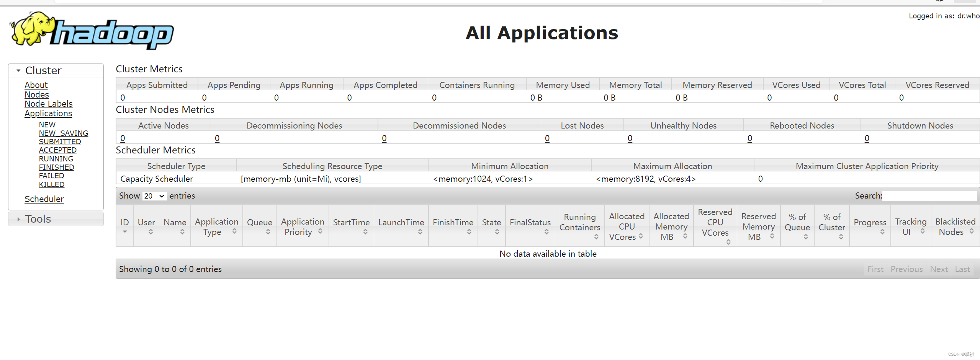The image size is (980, 360).
Task: Open the Scheduler page
Action: (44, 199)
